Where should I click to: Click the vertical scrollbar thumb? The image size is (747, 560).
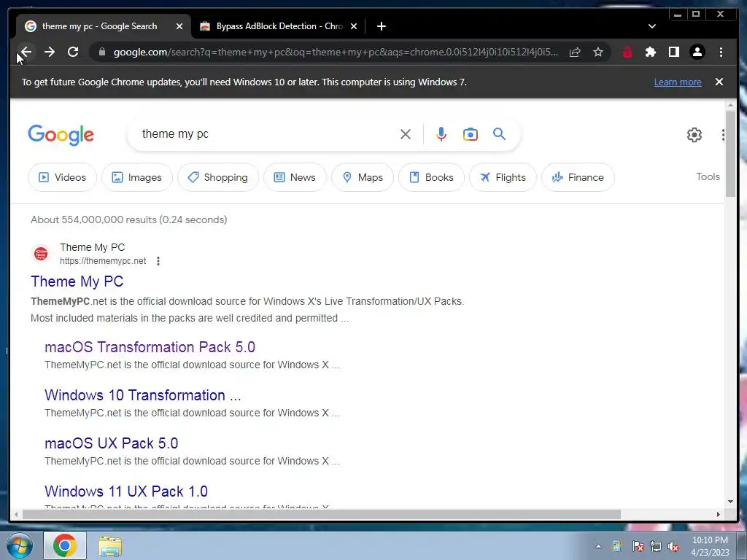(730, 153)
